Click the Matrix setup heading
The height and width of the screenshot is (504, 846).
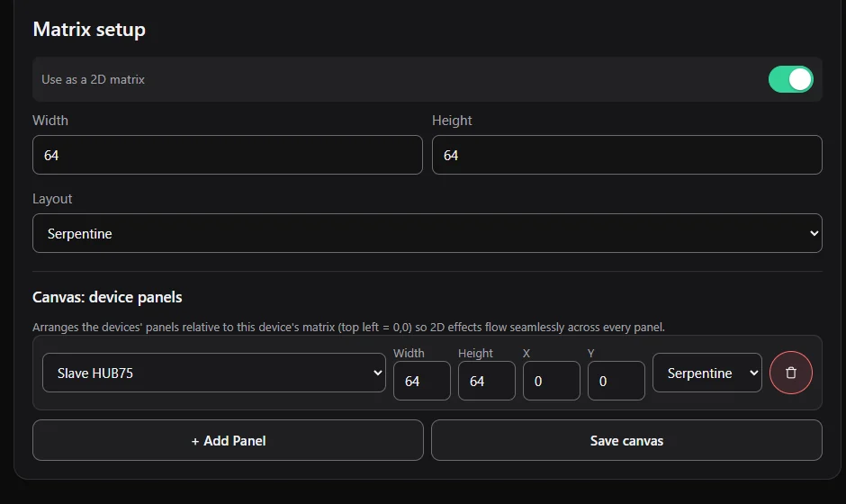[x=89, y=29]
